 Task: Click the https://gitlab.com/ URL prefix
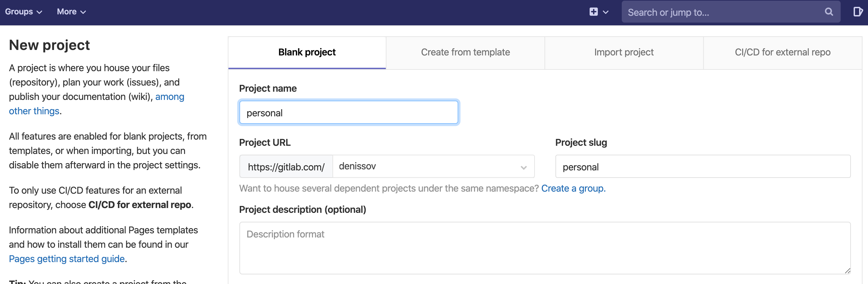pyautogui.click(x=286, y=167)
